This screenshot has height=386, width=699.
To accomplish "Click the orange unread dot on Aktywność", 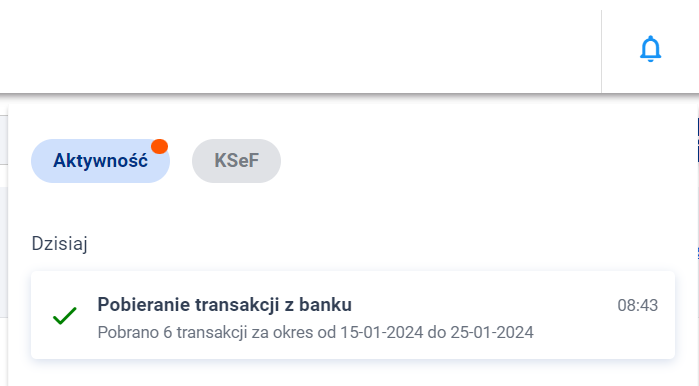I will [159, 146].
